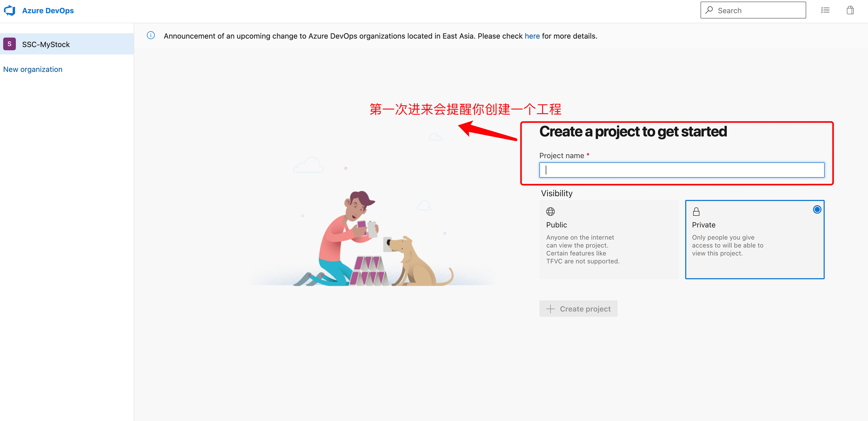Viewport: 868px width, 421px height.
Task: Click the Azure DevOps logo icon
Action: point(10,11)
